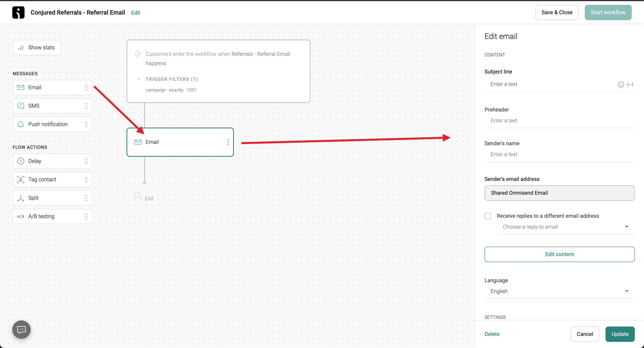
Task: Grab the SMS block drag handle
Action: 86,106
